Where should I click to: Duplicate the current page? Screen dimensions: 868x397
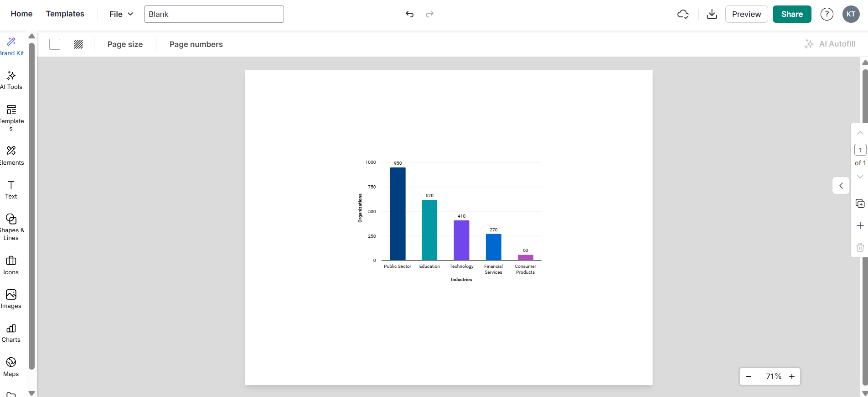click(860, 204)
